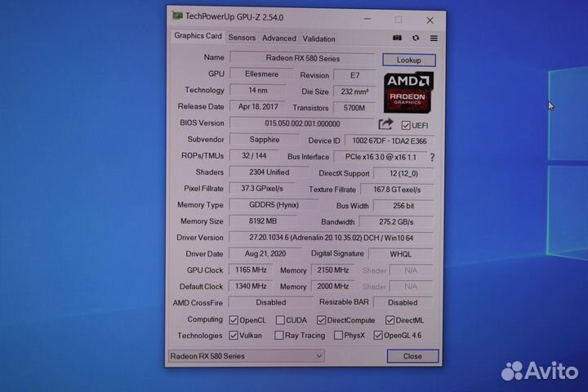
Task: Click the GPU Clock value 1165 MHz
Action: coord(251,270)
